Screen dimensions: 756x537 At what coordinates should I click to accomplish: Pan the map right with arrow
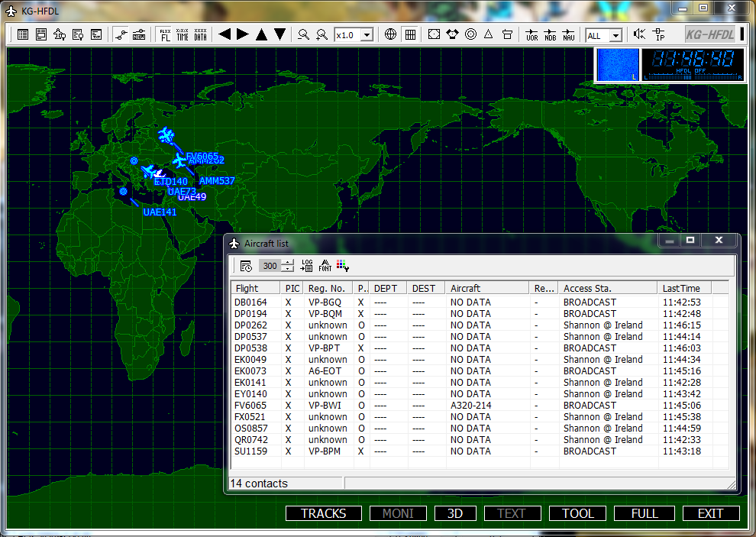click(243, 34)
